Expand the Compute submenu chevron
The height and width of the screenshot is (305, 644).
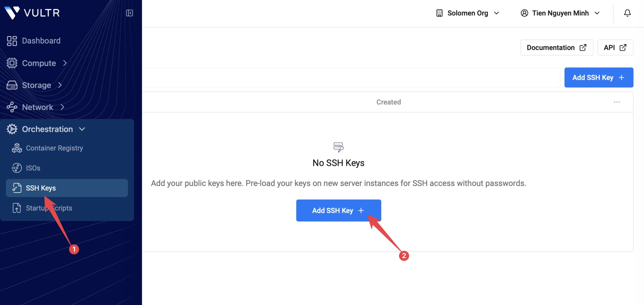click(x=65, y=63)
